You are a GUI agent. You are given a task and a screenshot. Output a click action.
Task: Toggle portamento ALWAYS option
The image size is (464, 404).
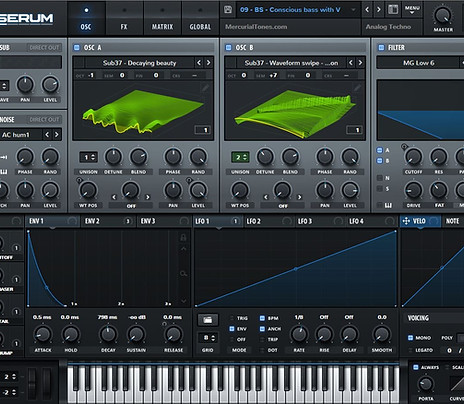[416, 367]
